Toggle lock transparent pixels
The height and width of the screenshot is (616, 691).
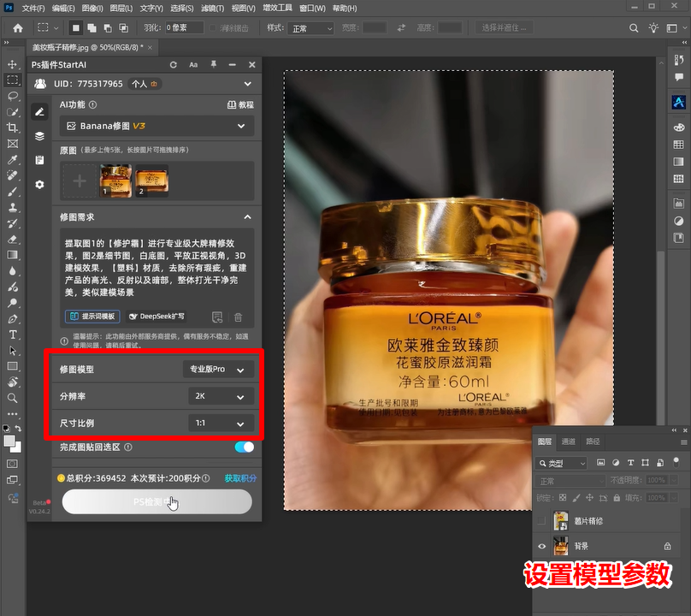563,498
